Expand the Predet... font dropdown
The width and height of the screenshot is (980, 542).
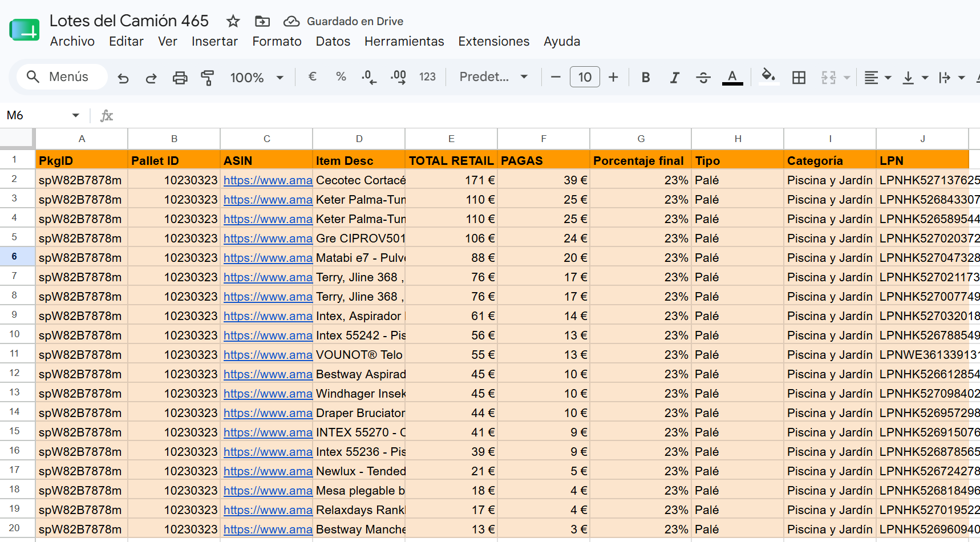(493, 77)
